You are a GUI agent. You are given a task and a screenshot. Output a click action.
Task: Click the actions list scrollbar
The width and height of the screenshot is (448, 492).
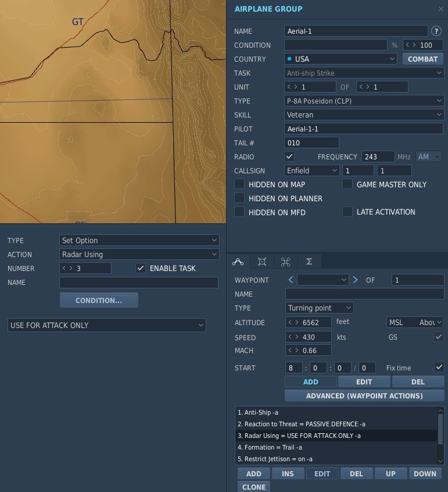click(440, 429)
